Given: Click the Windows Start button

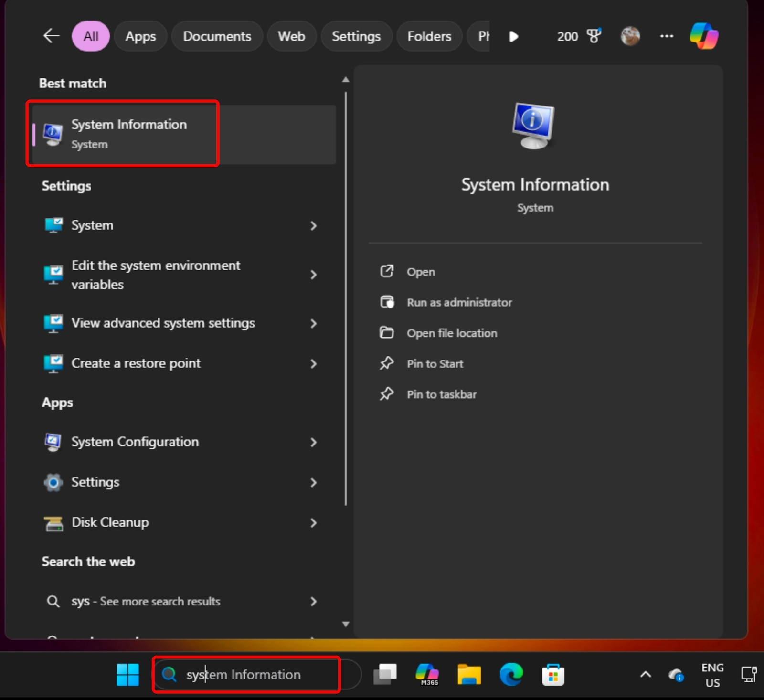Looking at the screenshot, I should coord(127,675).
